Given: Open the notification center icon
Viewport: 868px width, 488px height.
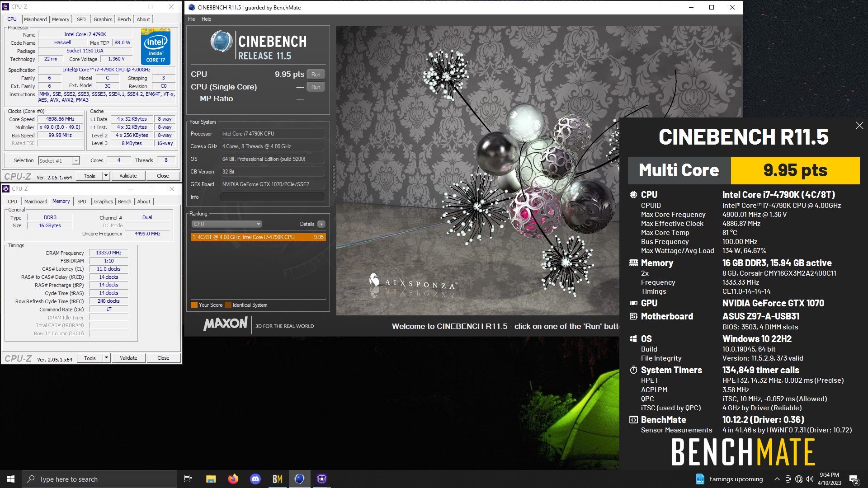Looking at the screenshot, I should [854, 479].
